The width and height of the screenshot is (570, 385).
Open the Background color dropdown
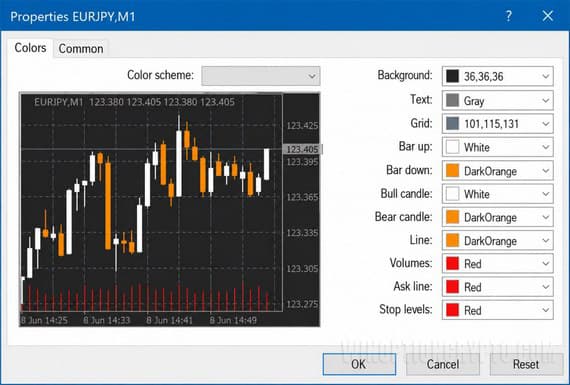pyautogui.click(x=498, y=76)
